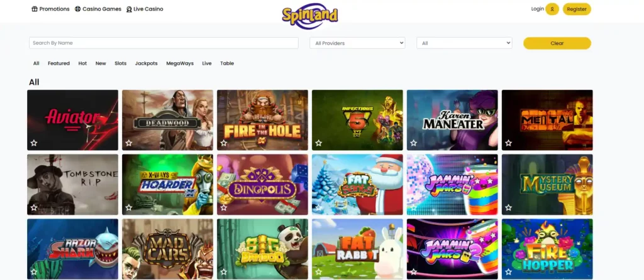Star the Infectious 5 game
The image size is (644, 280).
pyautogui.click(x=318, y=143)
